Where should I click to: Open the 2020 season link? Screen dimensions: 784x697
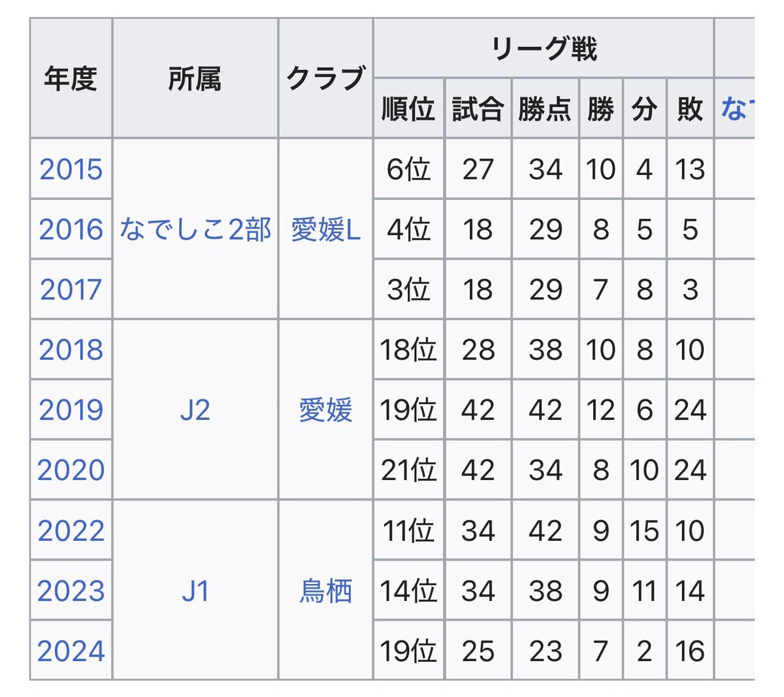pos(71,470)
